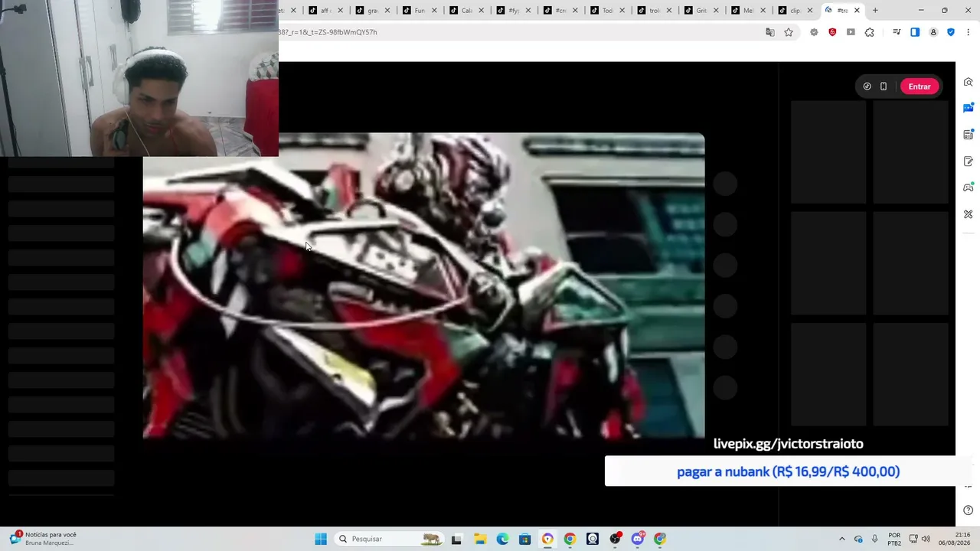
Task: Open the Extensions puzzle piece menu
Action: tap(870, 32)
